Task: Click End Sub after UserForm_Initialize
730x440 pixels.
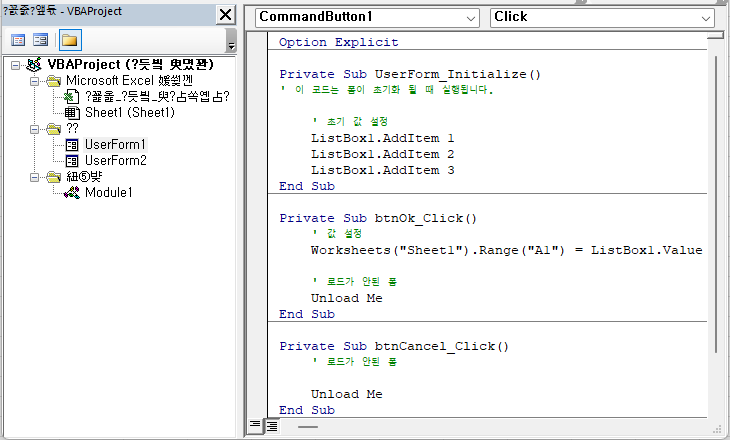Action: (307, 186)
